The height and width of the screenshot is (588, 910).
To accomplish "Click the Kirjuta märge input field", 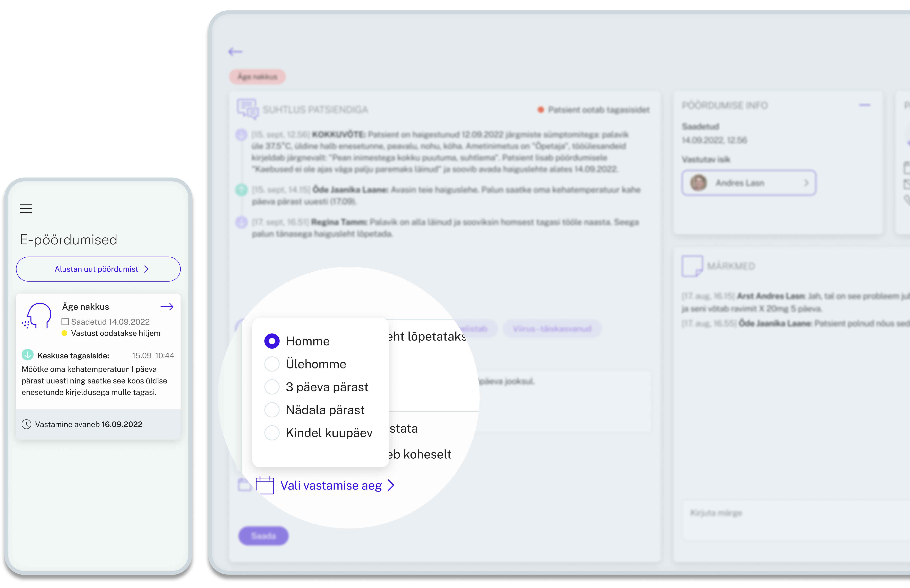I will (x=797, y=520).
